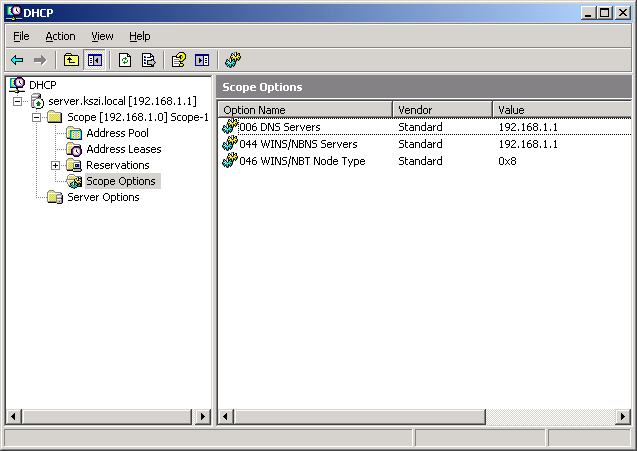637x451 pixels.
Task: Select the 006 DNS Servers option text
Action: pos(280,127)
